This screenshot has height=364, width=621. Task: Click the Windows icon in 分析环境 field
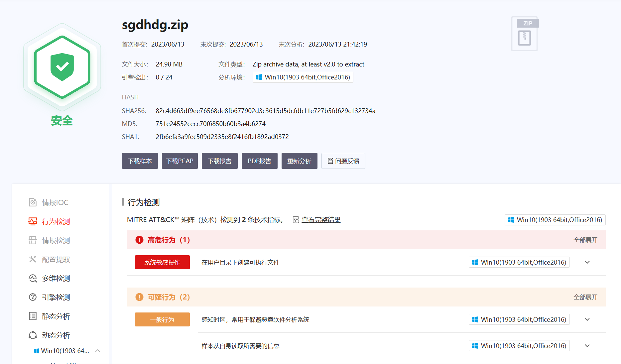tap(259, 77)
